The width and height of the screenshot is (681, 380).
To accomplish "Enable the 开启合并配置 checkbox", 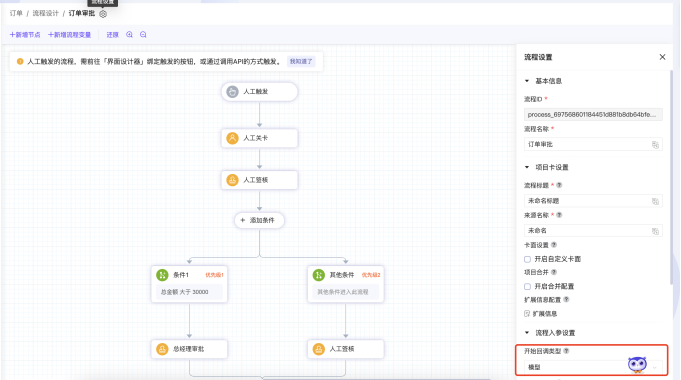I will [527, 287].
